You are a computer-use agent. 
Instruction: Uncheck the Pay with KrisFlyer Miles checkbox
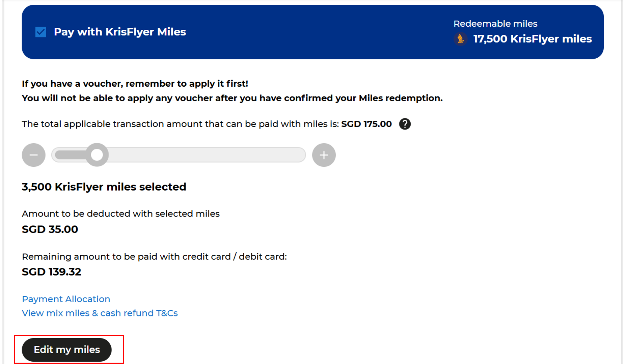pos(41,32)
